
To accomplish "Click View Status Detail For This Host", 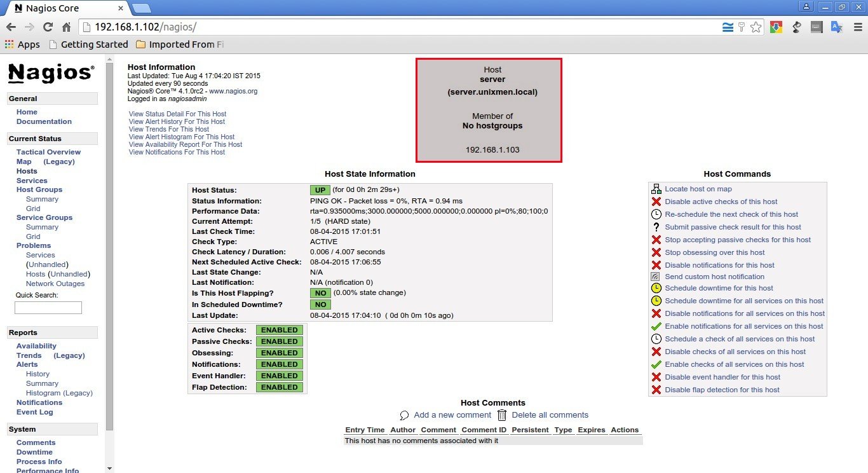I will point(177,114).
